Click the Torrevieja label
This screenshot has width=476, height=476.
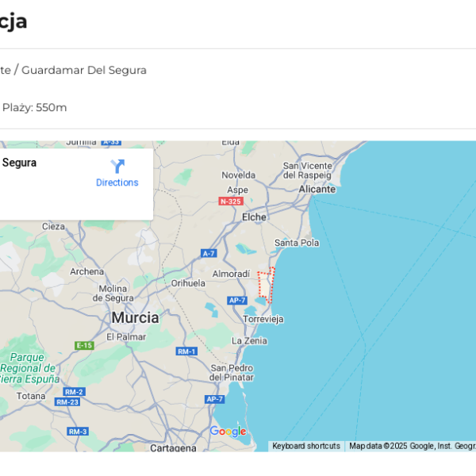pyautogui.click(x=263, y=319)
